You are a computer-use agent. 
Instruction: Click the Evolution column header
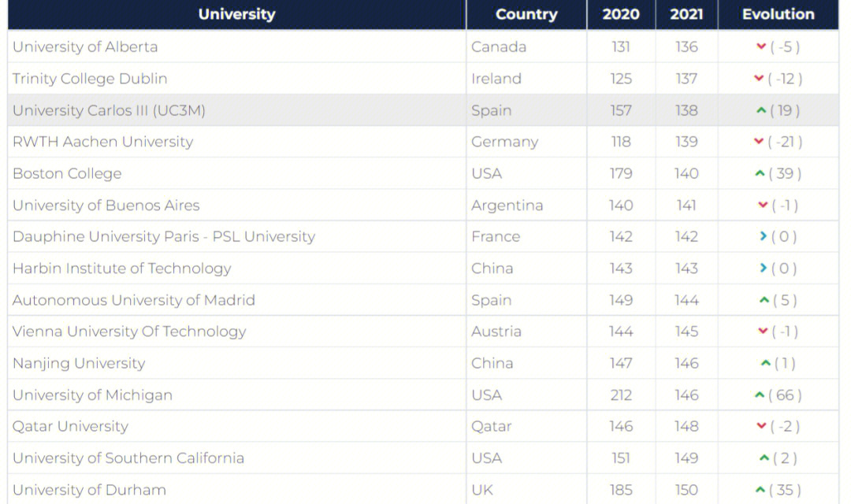(x=779, y=14)
